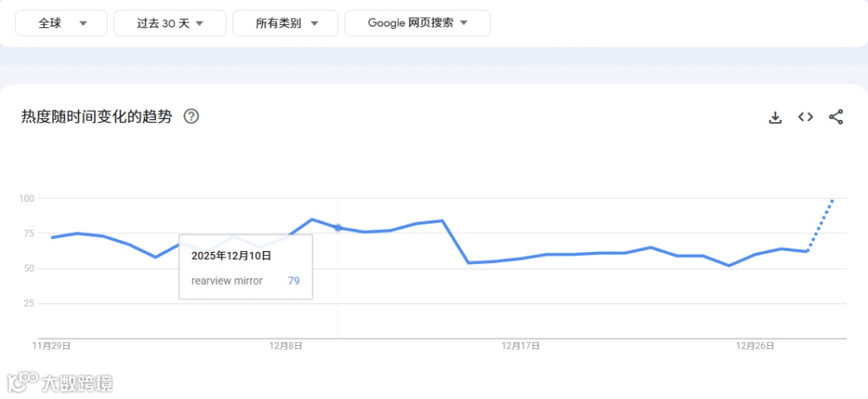This screenshot has height=399, width=868.
Task: Click the rearview mirror tooltip label
Action: 227,281
